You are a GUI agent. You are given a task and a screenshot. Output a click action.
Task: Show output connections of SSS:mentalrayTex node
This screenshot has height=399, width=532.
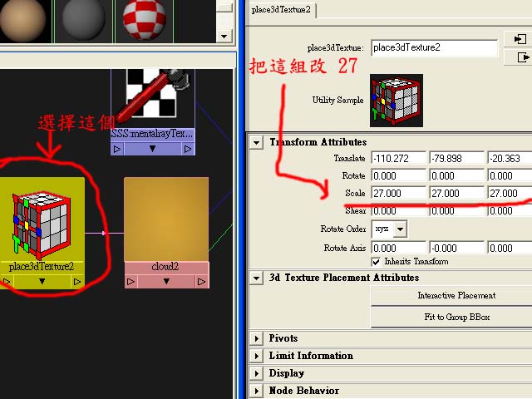click(188, 149)
